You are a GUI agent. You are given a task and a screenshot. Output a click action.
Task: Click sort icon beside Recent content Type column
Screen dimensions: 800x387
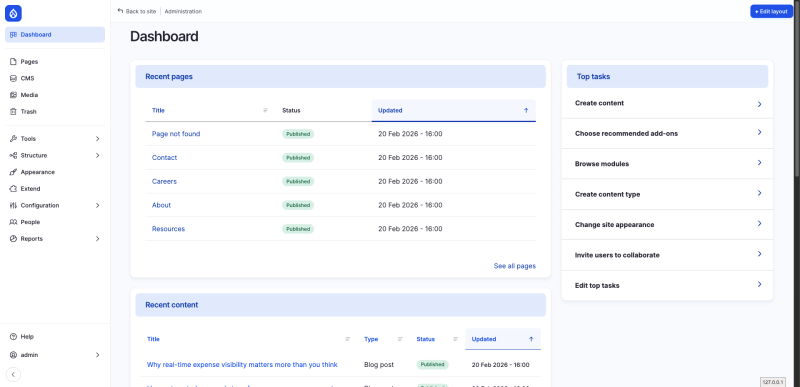(x=401, y=339)
